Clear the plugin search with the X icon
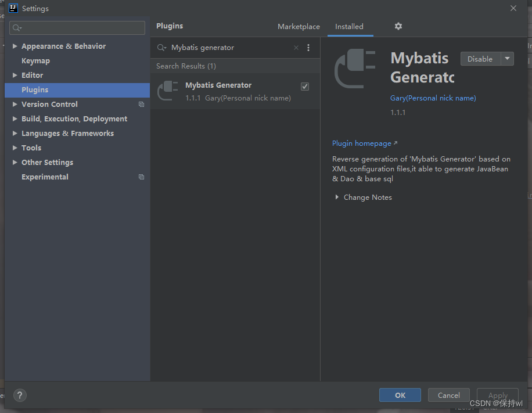Viewport: 532px width, 413px height. pos(296,47)
